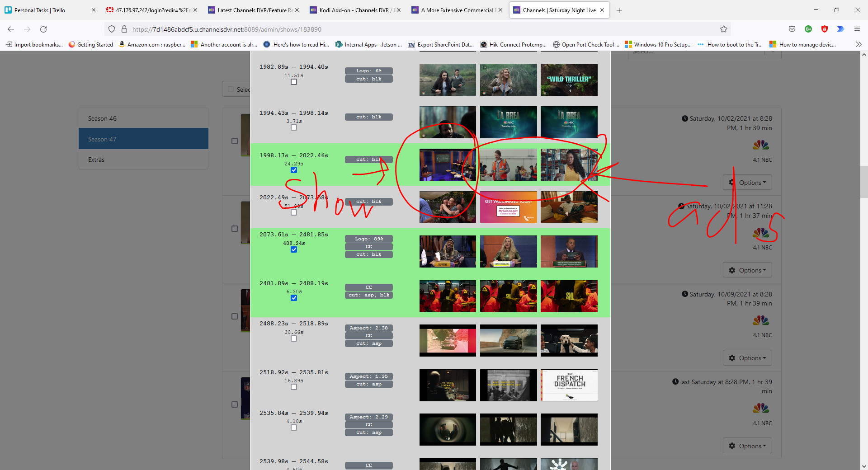
Task: Select Season 46 in the sidebar
Action: pos(143,118)
